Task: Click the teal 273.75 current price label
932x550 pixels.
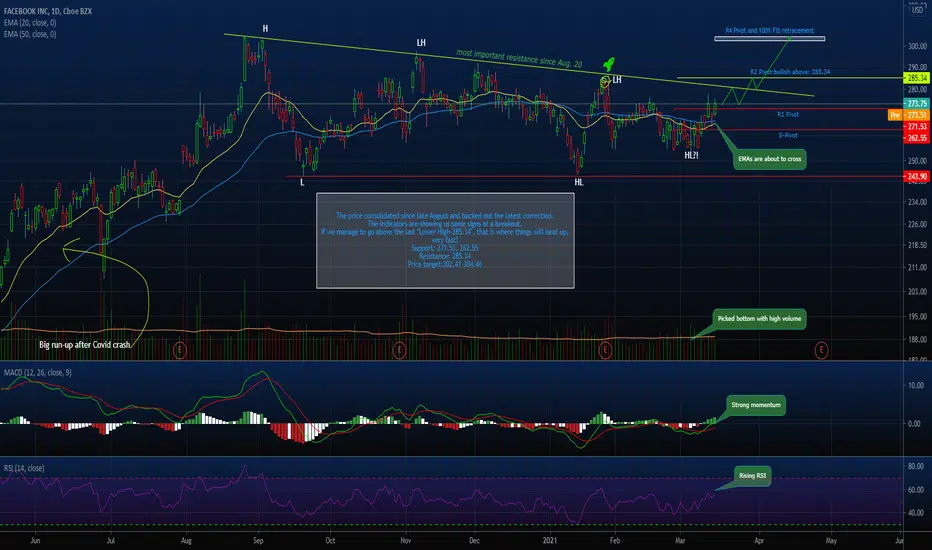Action: point(916,103)
